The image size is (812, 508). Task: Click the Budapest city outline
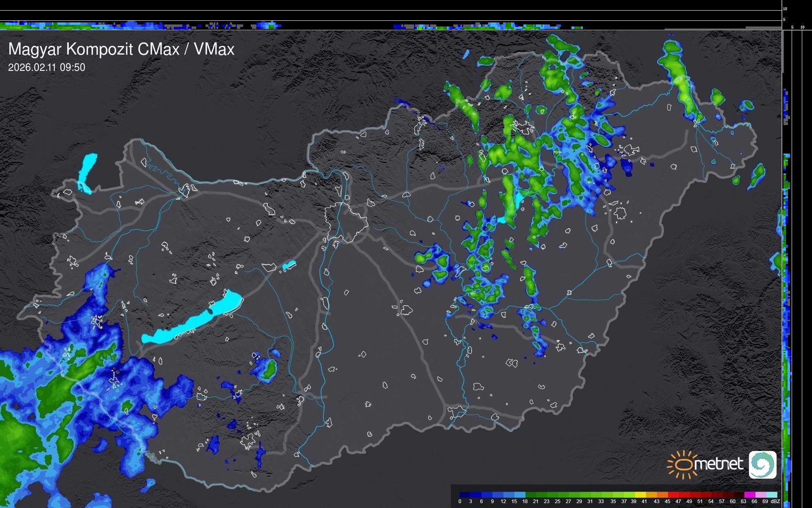click(346, 222)
